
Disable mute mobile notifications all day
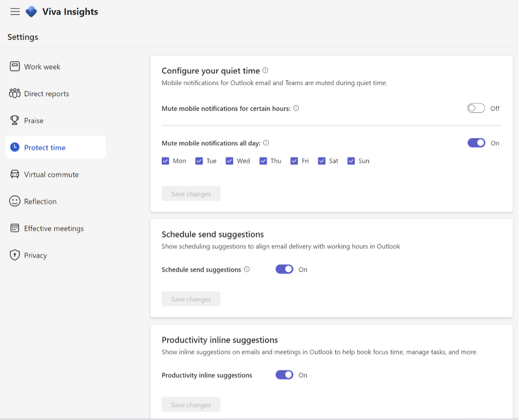pos(476,142)
